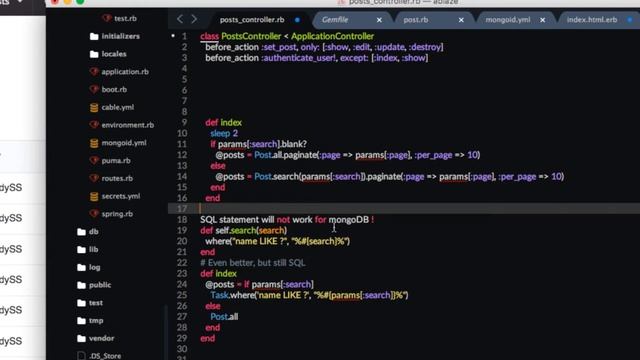Screen dimensions: 640x360
Task: Close the post.rb tab
Action: click(461, 20)
